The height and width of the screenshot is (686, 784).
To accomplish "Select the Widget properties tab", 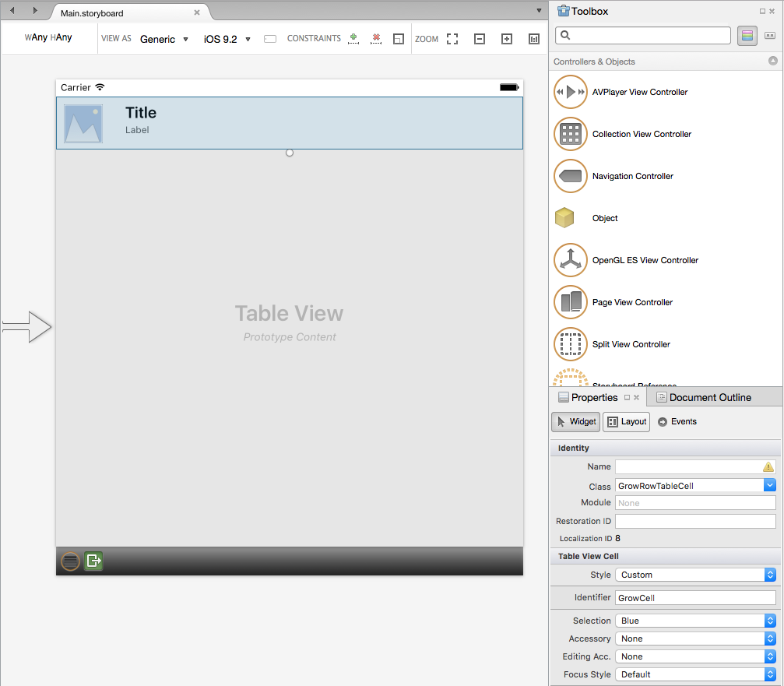I will [x=576, y=421].
